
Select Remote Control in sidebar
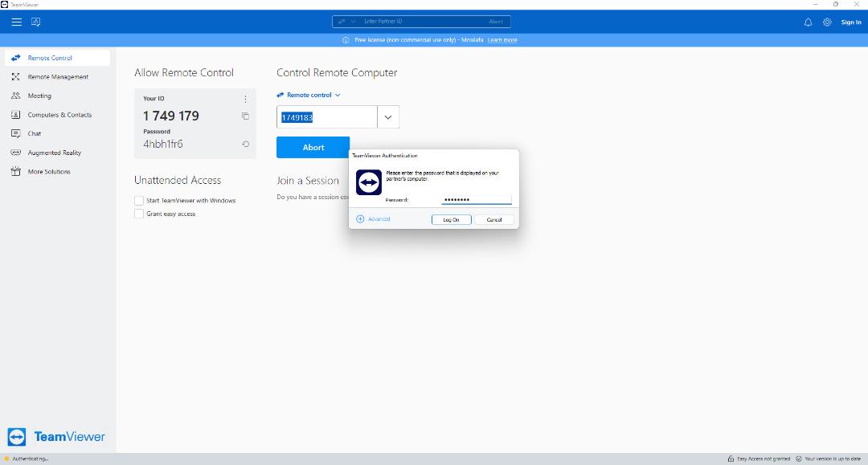click(x=58, y=58)
